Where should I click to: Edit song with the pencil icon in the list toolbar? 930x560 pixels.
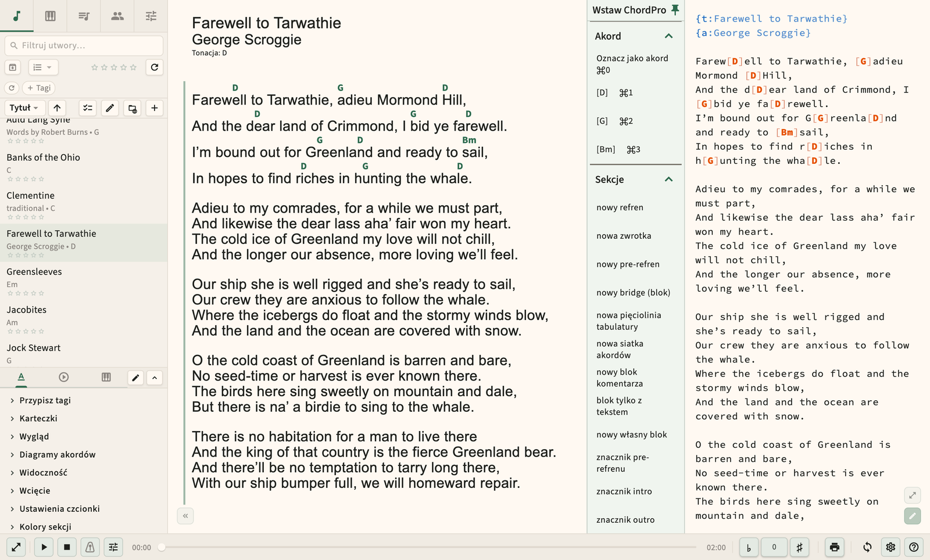(110, 108)
